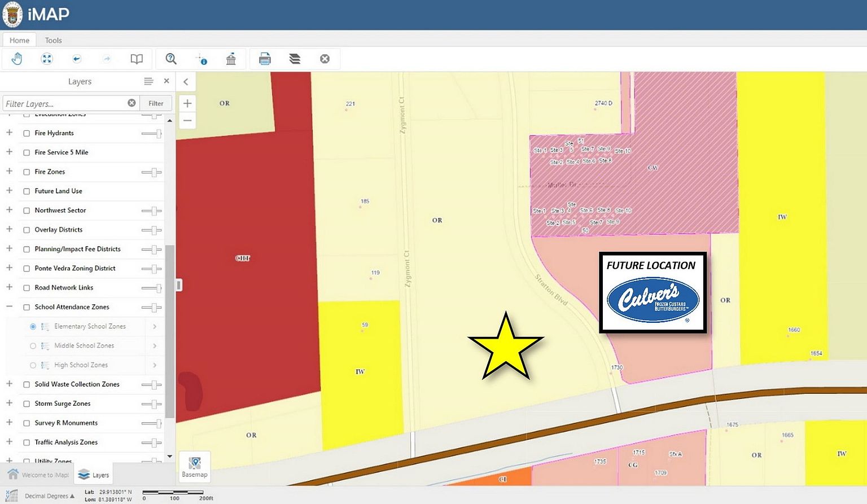Check the Northwest Sector layer

click(27, 211)
